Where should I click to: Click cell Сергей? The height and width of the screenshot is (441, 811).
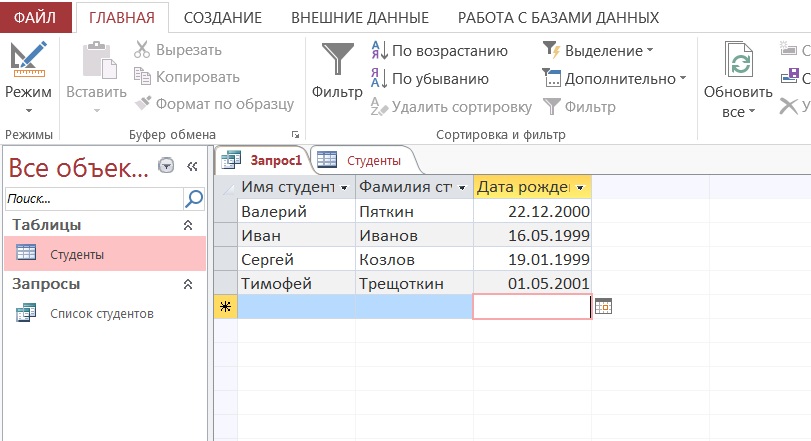pyautogui.click(x=296, y=259)
